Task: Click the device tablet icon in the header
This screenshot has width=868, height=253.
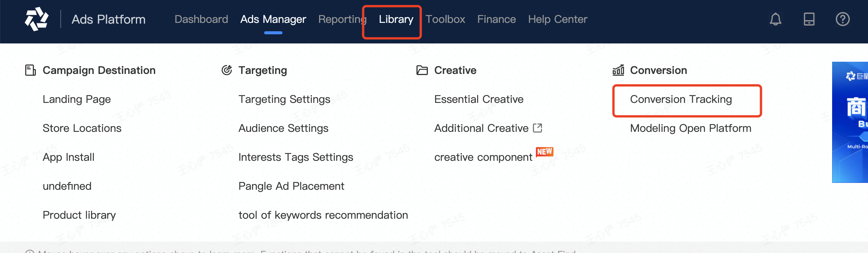Action: point(809,19)
